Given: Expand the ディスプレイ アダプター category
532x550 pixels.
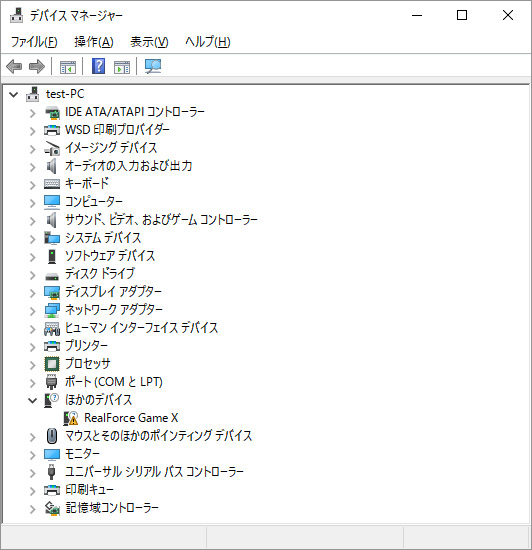Looking at the screenshot, I should pyautogui.click(x=33, y=293).
